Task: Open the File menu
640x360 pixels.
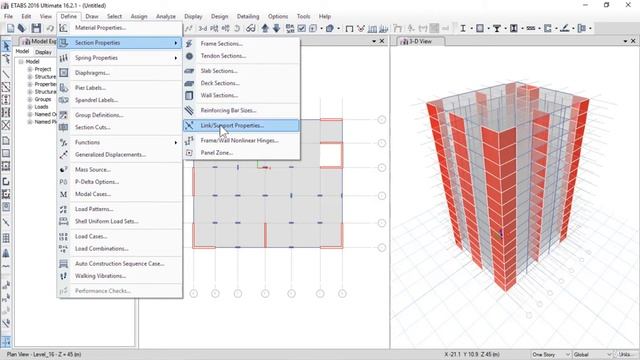Action: (x=8, y=16)
